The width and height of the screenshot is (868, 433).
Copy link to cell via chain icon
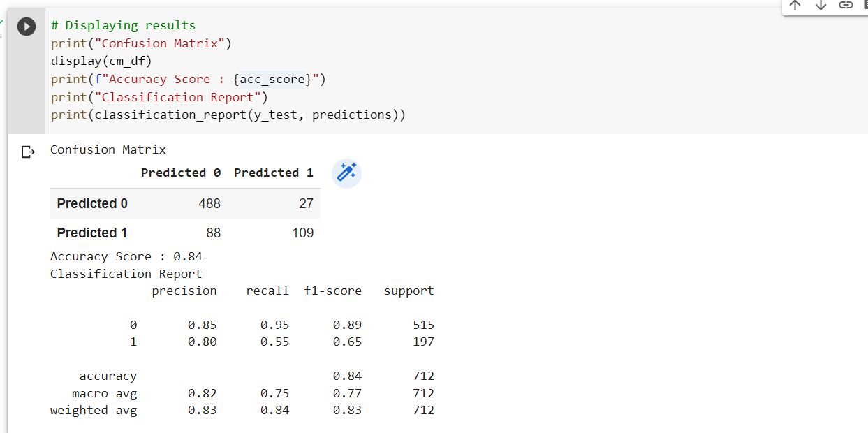click(x=846, y=6)
